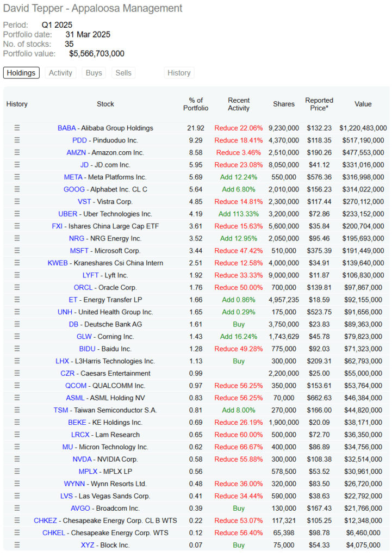This screenshot has height=557, width=392.
Task: Sort by Value column header
Action: 363,104
